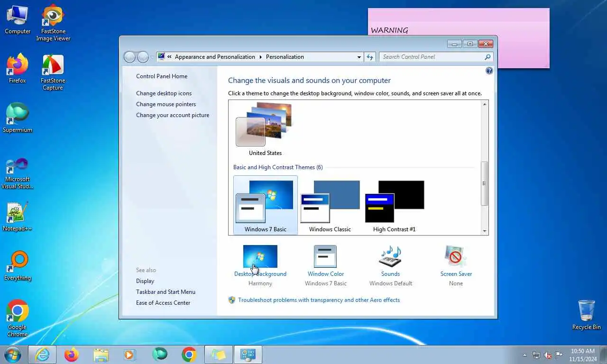Open Control Panel Home link
Image resolution: width=607 pixels, height=364 pixels.
point(162,76)
